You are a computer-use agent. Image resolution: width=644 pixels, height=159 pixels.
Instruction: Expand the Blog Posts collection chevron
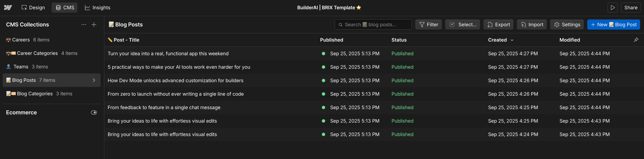[x=94, y=80]
